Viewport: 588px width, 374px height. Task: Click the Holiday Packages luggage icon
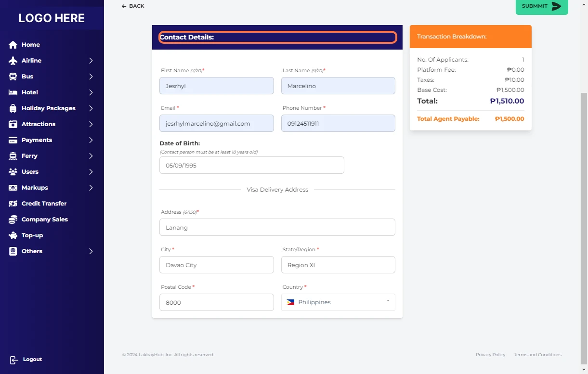[x=13, y=108]
